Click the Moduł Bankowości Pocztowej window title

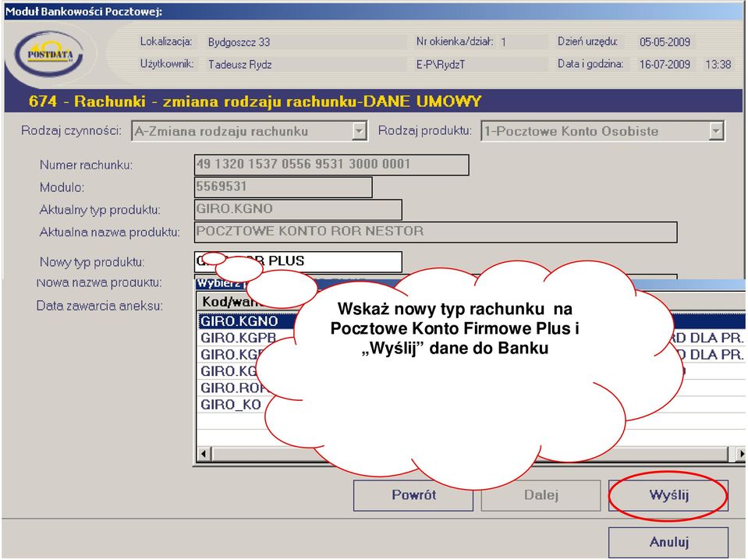pos(84,12)
